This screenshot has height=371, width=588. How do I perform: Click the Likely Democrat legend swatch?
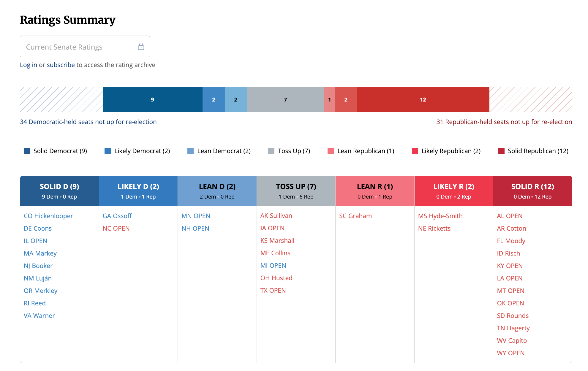[x=108, y=151]
